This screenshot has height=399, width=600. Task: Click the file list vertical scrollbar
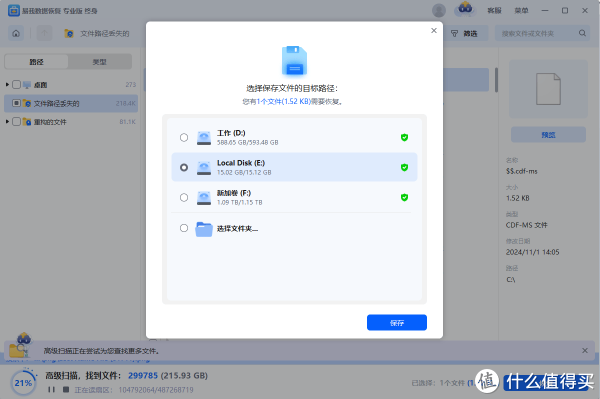[496, 80]
